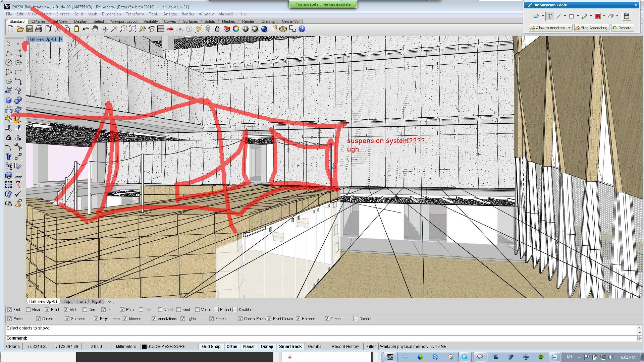This screenshot has width=644, height=362.
Task: Click Record History in the status bar
Action: [345, 347]
